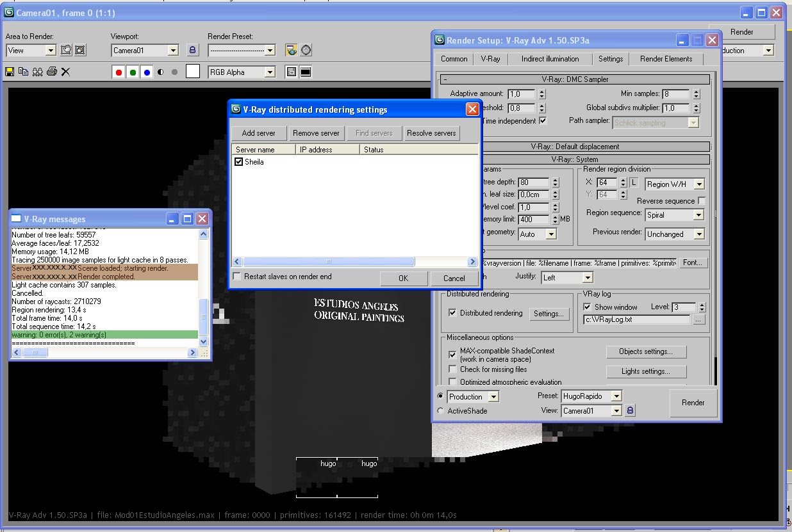Open distributed rendering Settings... button
Viewport: 792px width, 532px height.
point(549,314)
